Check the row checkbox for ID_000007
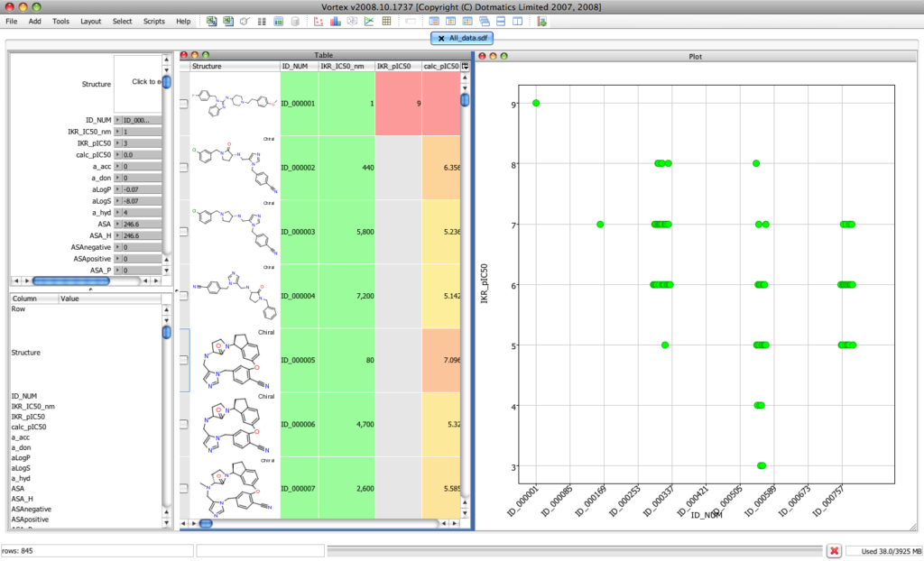 click(184, 489)
